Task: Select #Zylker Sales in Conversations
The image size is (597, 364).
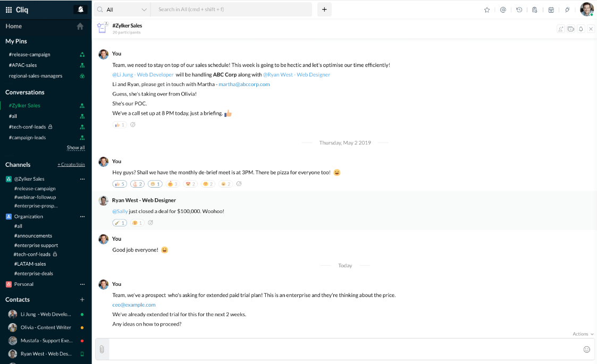Action: pos(24,105)
